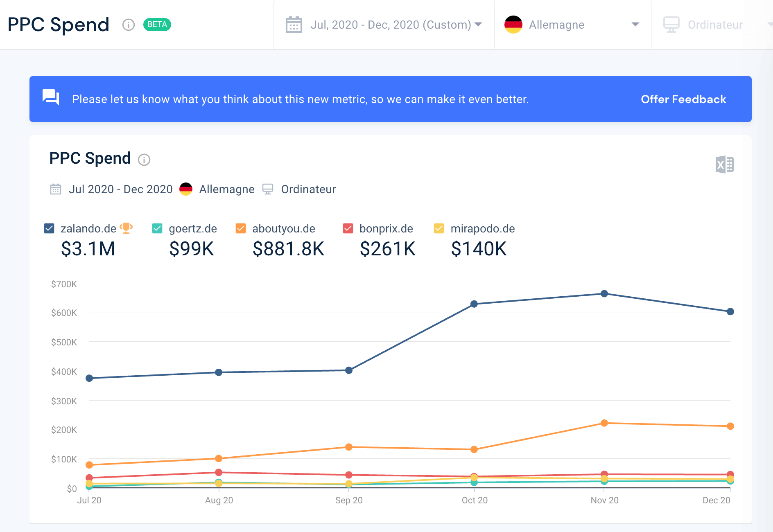Disable the aboutyou.de checkbox
Image resolution: width=773 pixels, height=532 pixels.
coord(241,228)
